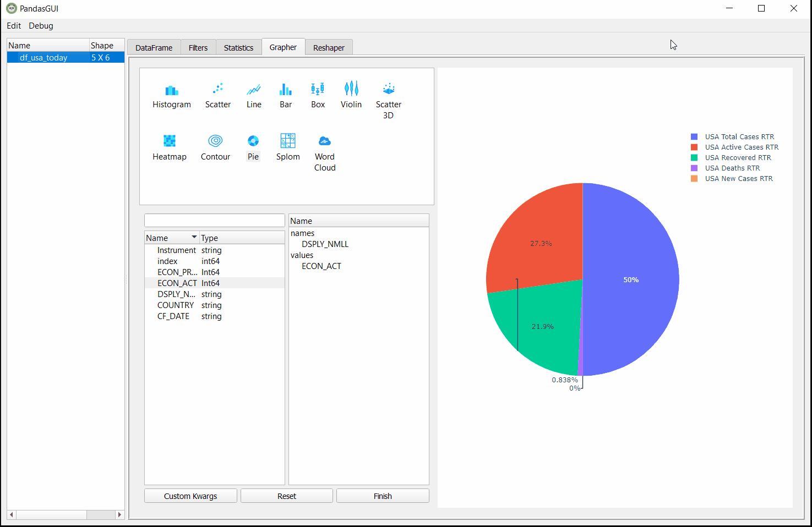Select the Histogram chart icon

171,91
